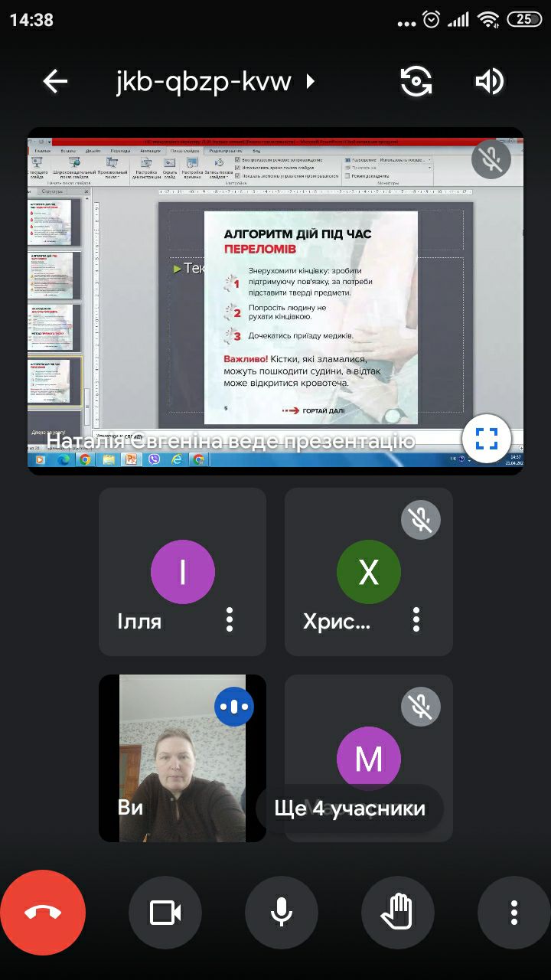
Task: Select Ілля participant avatar
Action: click(x=183, y=572)
